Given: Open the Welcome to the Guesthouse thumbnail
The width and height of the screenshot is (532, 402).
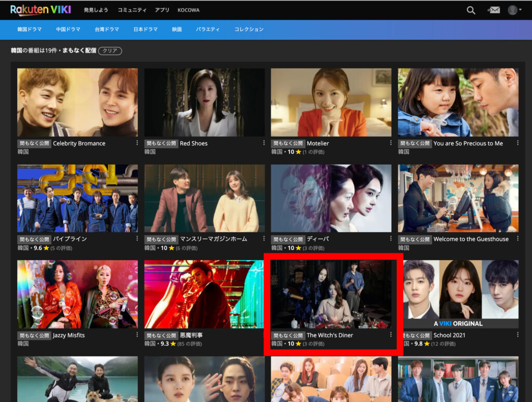Looking at the screenshot, I should (458, 198).
